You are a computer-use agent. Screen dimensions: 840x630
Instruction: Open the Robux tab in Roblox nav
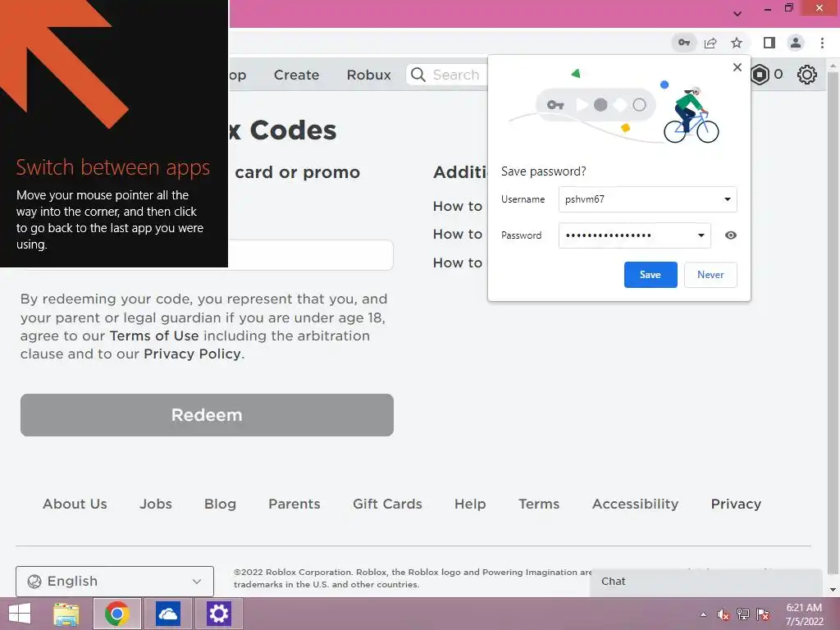(368, 75)
